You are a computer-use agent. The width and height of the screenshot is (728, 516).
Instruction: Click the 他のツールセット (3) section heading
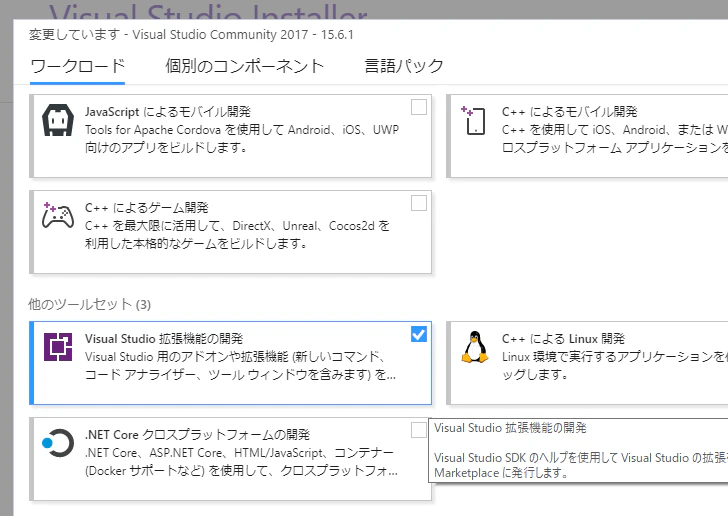click(90, 305)
